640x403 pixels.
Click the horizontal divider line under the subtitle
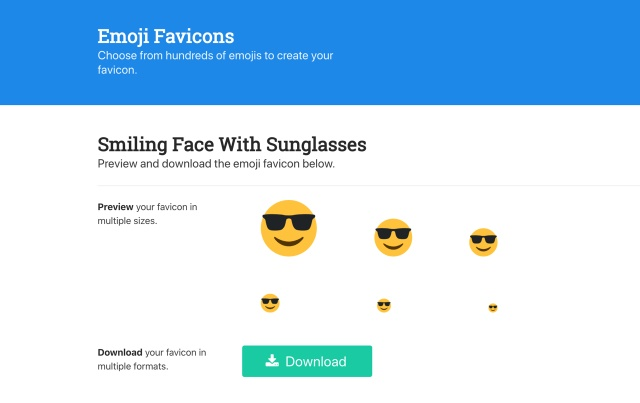[368, 185]
